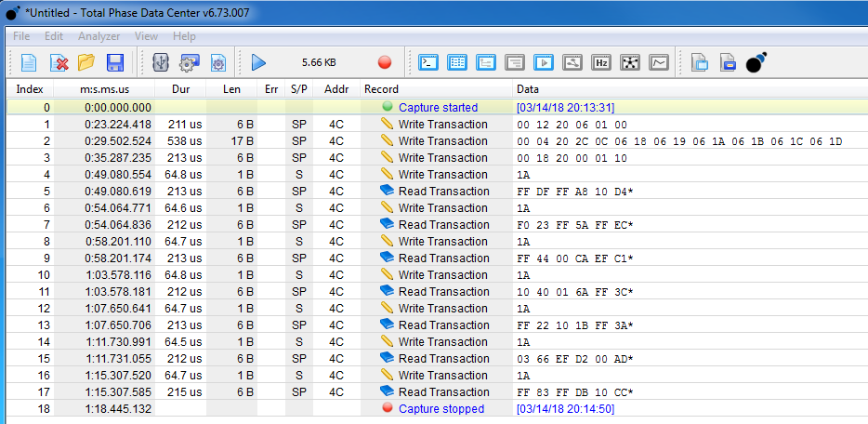Toggle the gray navigator panel icon
The image size is (868, 424).
click(x=572, y=62)
